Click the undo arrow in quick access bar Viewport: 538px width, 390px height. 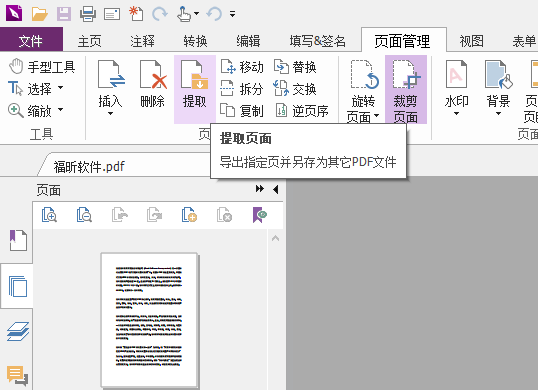(214, 14)
